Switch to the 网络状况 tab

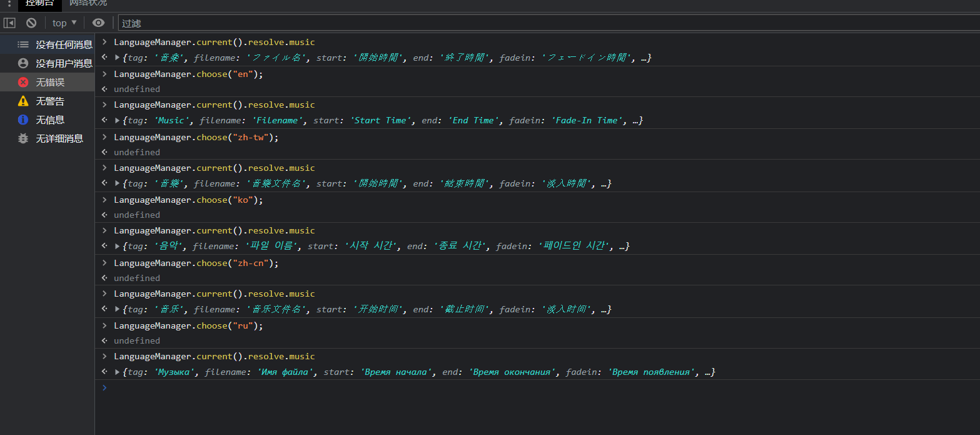88,4
